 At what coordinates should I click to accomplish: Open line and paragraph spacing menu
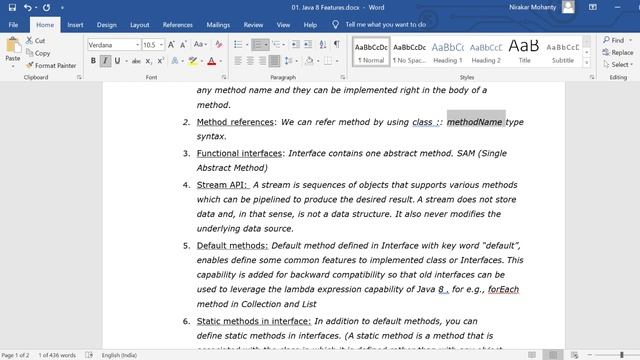pos(290,61)
